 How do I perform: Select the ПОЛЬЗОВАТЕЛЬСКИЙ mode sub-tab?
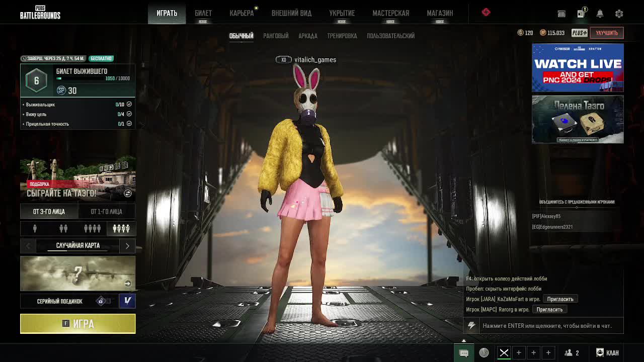point(391,36)
